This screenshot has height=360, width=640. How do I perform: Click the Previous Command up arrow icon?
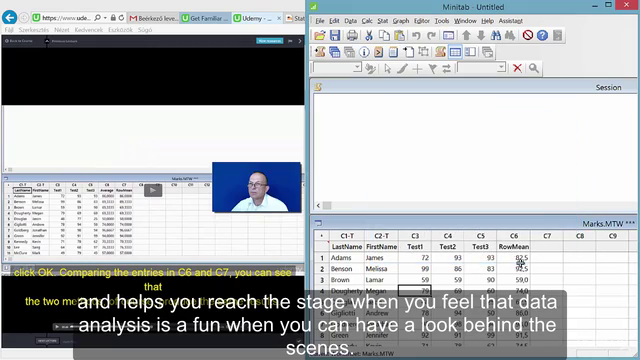pyautogui.click(x=466, y=36)
